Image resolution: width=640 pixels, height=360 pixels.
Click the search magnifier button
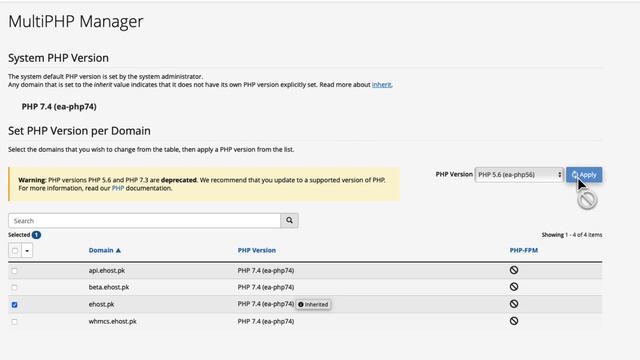[x=289, y=220]
